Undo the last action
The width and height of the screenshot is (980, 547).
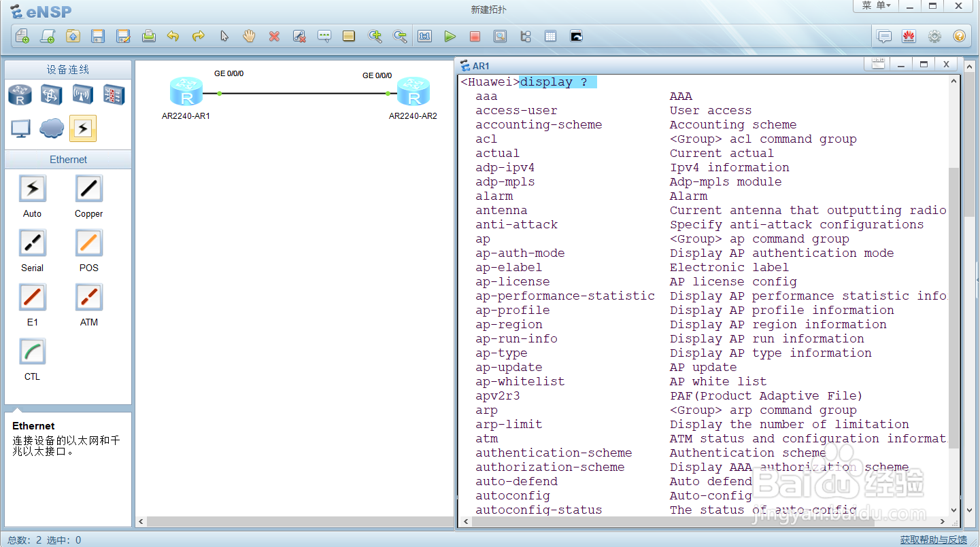click(173, 36)
